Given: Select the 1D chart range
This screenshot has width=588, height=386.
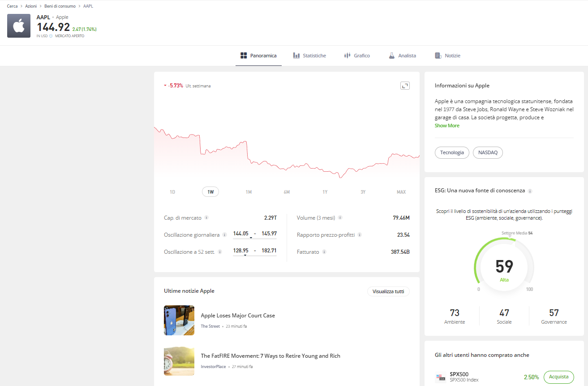Looking at the screenshot, I should point(172,192).
